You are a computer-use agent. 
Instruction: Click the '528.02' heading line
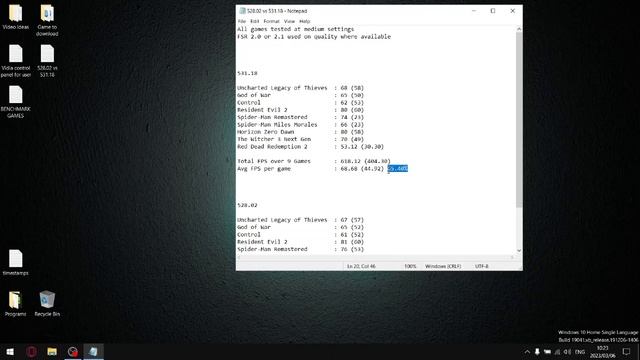point(247,205)
